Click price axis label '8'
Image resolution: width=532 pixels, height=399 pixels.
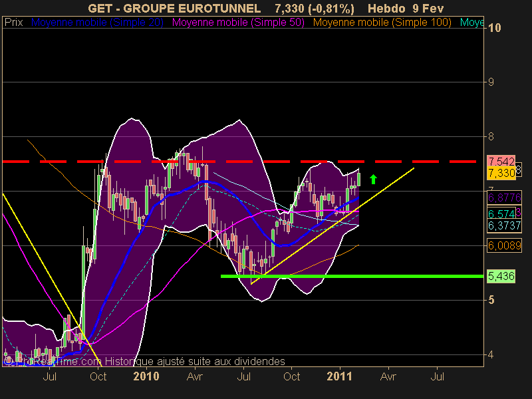[491, 136]
